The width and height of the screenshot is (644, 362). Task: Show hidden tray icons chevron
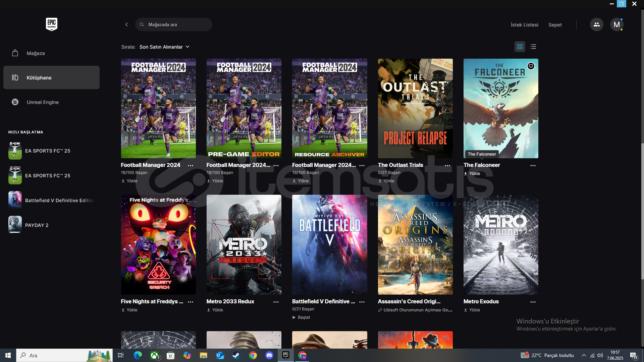click(584, 355)
